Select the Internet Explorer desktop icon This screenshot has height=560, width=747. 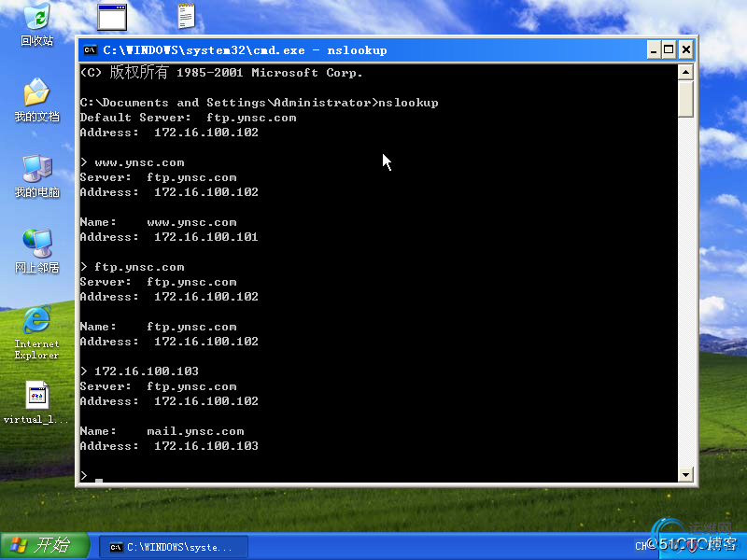point(36,333)
